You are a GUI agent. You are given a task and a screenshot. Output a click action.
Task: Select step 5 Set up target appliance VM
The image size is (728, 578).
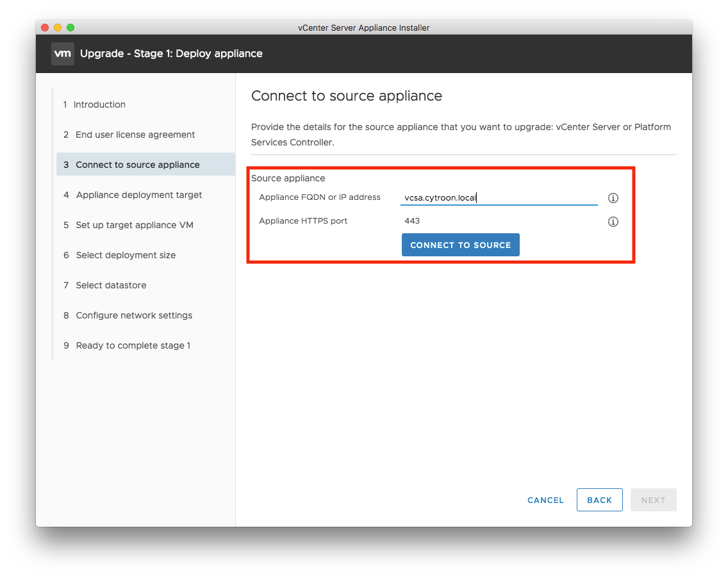click(129, 225)
